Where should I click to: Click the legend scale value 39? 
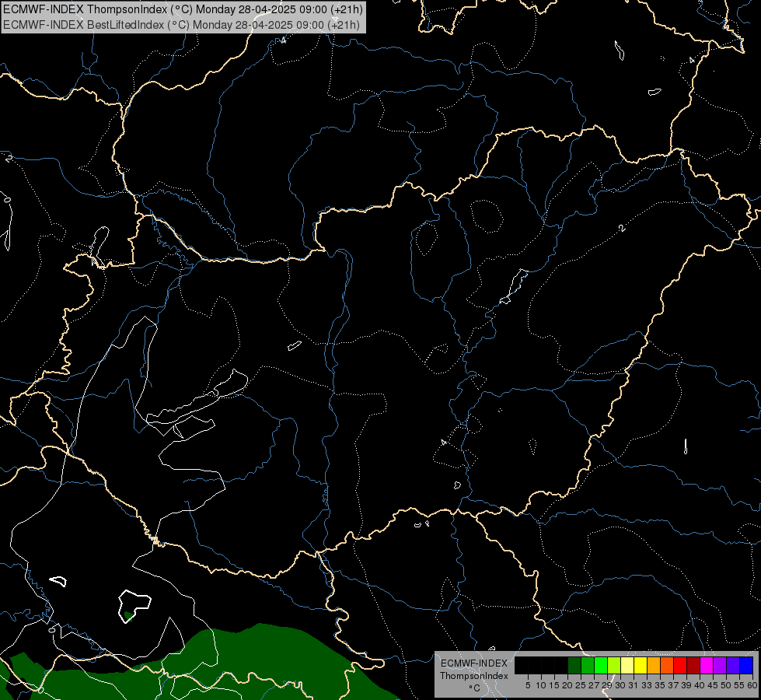click(x=686, y=685)
